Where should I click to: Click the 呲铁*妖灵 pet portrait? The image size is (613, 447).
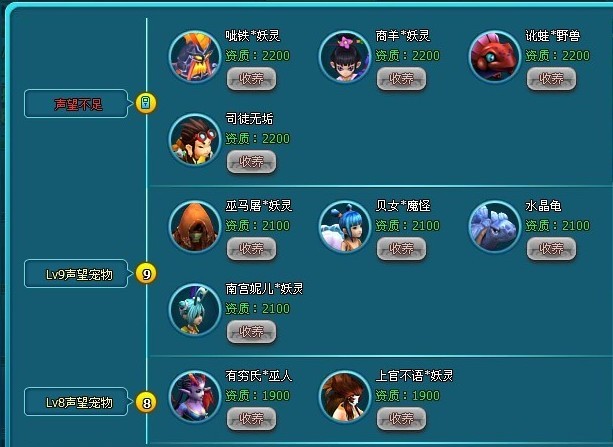tap(195, 57)
